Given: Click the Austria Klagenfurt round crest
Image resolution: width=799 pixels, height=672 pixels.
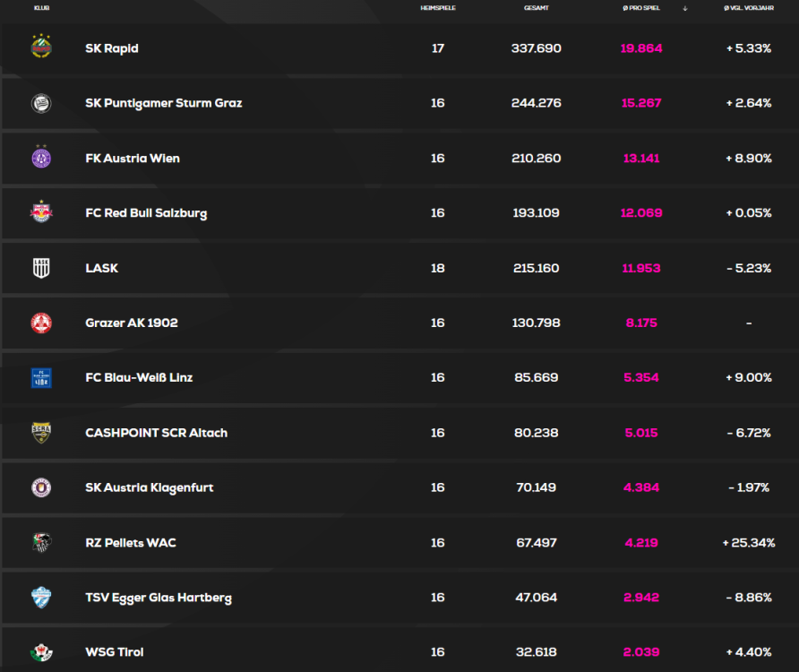Looking at the screenshot, I should pyautogui.click(x=41, y=487).
